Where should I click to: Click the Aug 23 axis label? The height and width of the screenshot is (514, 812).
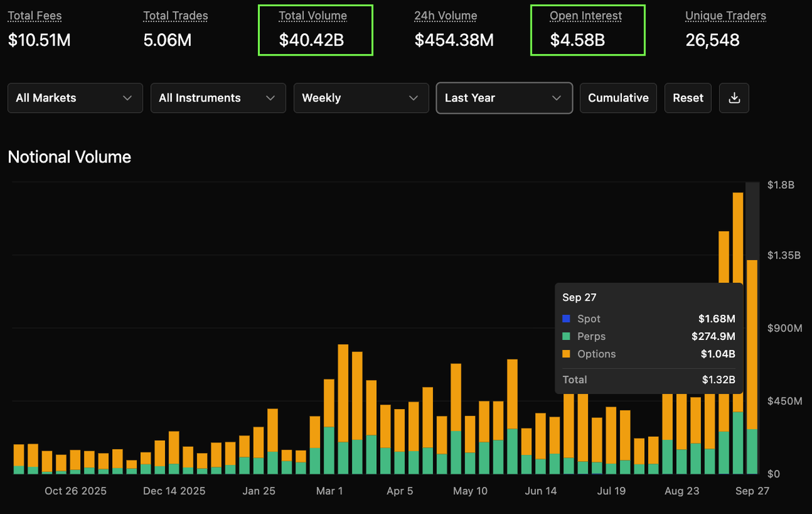[681, 491]
